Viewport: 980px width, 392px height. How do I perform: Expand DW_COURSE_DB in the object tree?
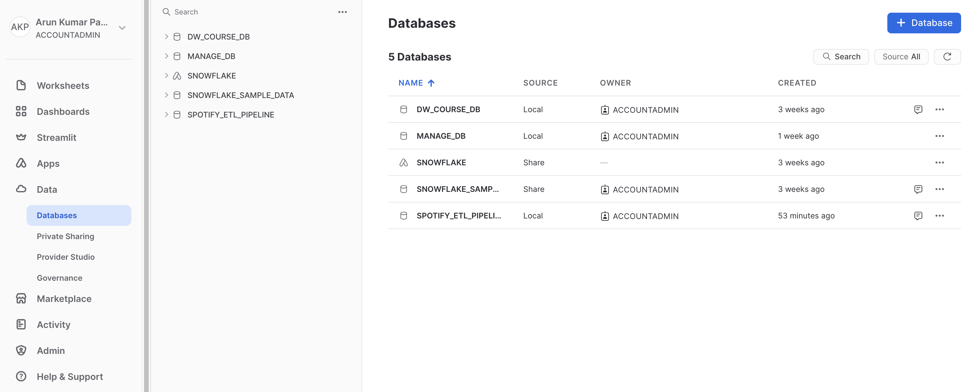[166, 37]
